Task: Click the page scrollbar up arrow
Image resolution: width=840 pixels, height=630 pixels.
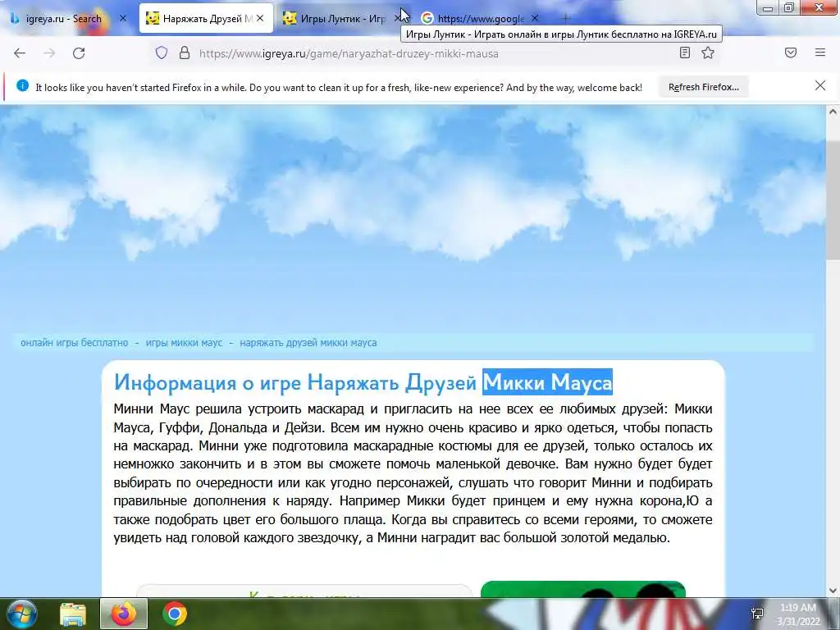Action: tap(833, 112)
